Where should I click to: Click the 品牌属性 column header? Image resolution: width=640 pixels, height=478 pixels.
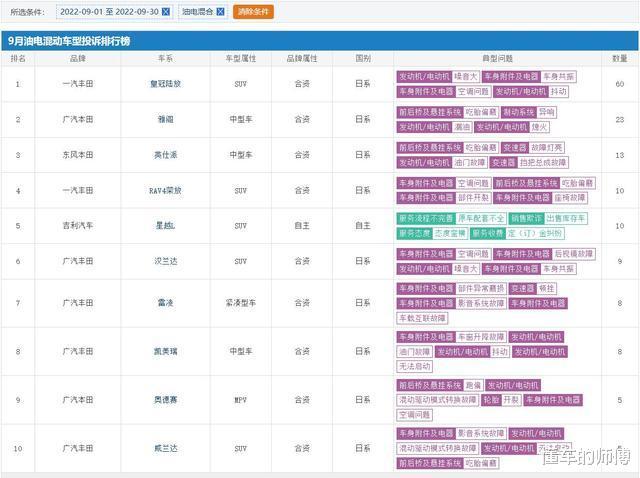[x=302, y=58]
